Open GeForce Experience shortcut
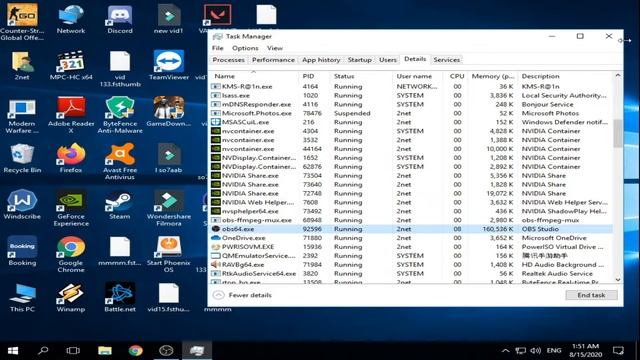The height and width of the screenshot is (360, 640). tap(71, 208)
